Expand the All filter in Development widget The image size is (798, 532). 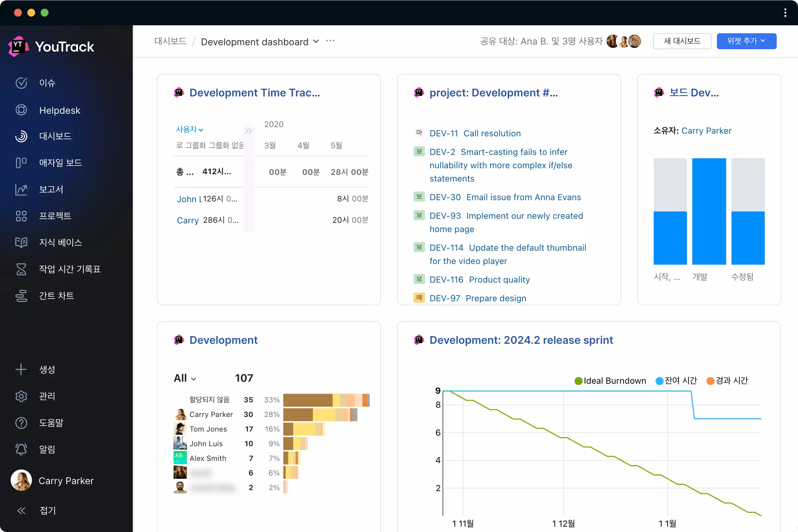click(184, 378)
